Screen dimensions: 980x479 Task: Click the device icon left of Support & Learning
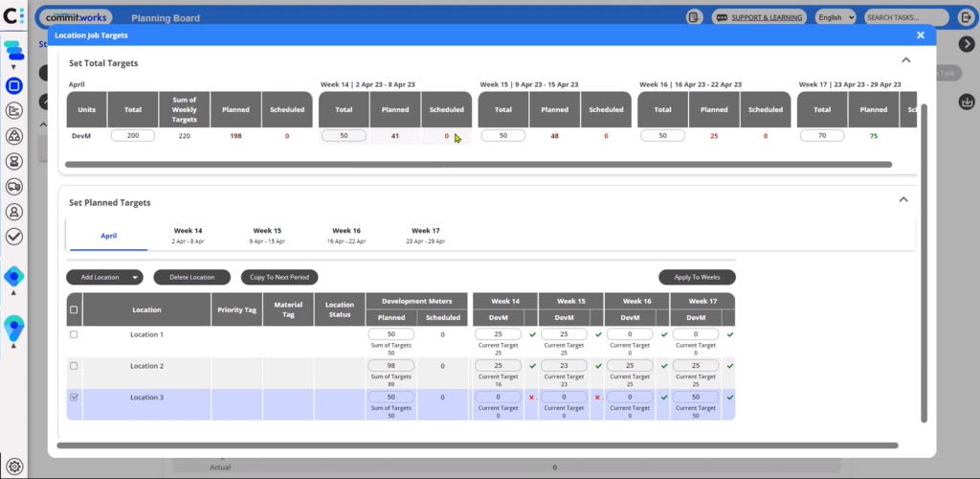click(695, 17)
